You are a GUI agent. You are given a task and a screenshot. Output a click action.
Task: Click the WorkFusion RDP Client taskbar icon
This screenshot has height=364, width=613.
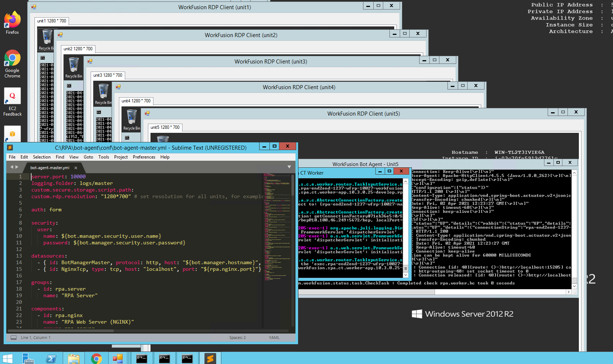[x=118, y=358]
